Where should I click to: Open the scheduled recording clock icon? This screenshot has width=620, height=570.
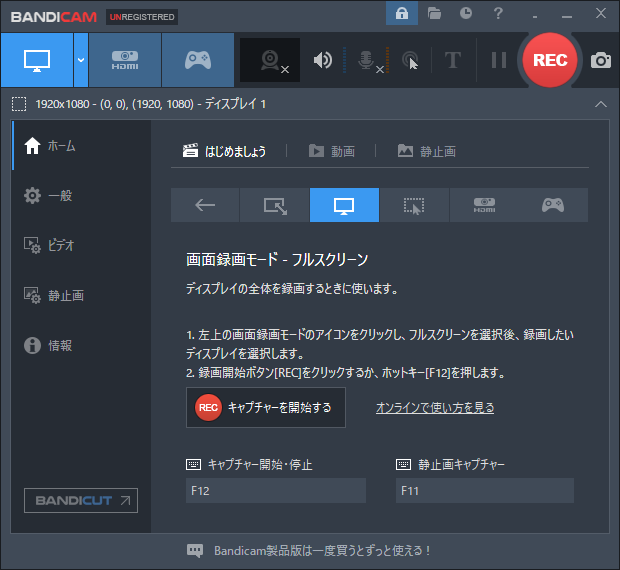466,13
